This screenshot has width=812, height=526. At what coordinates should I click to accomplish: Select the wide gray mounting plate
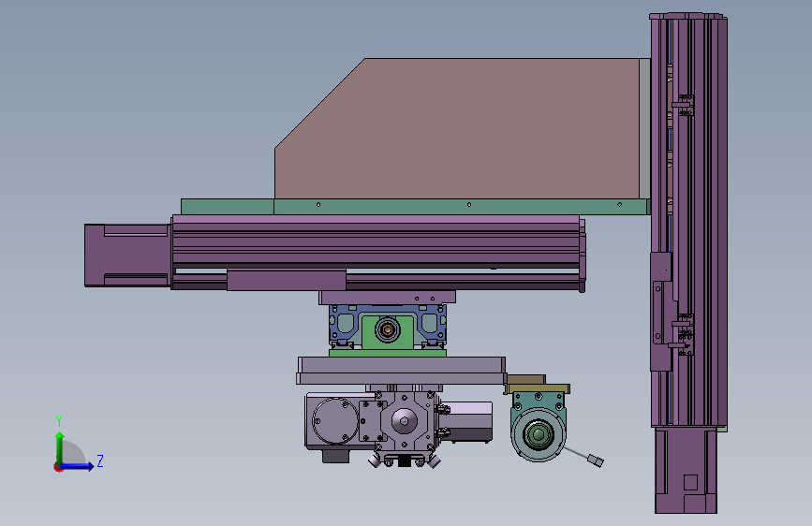(x=402, y=371)
